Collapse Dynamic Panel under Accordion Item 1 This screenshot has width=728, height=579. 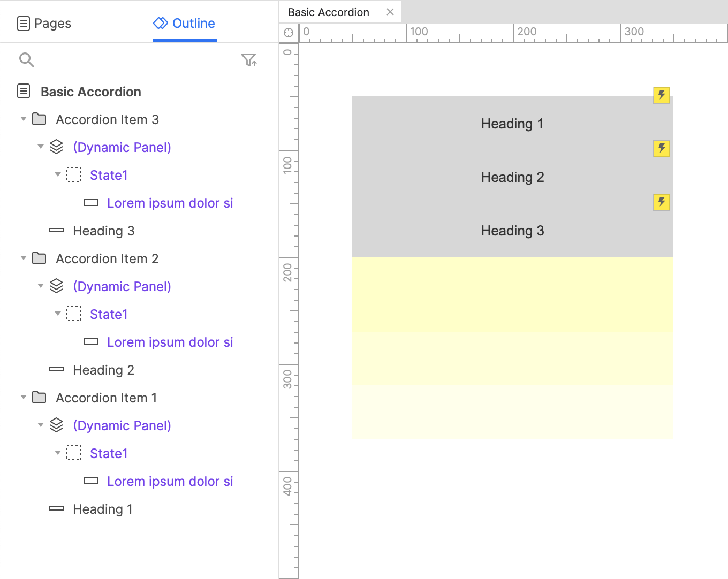click(x=40, y=425)
